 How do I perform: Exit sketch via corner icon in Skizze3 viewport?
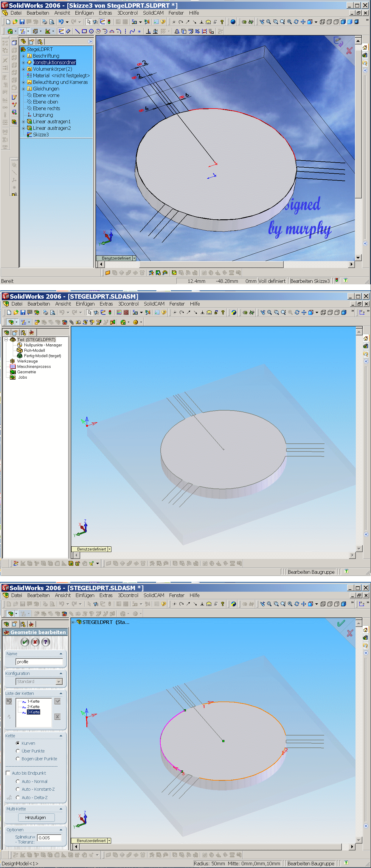click(338, 41)
